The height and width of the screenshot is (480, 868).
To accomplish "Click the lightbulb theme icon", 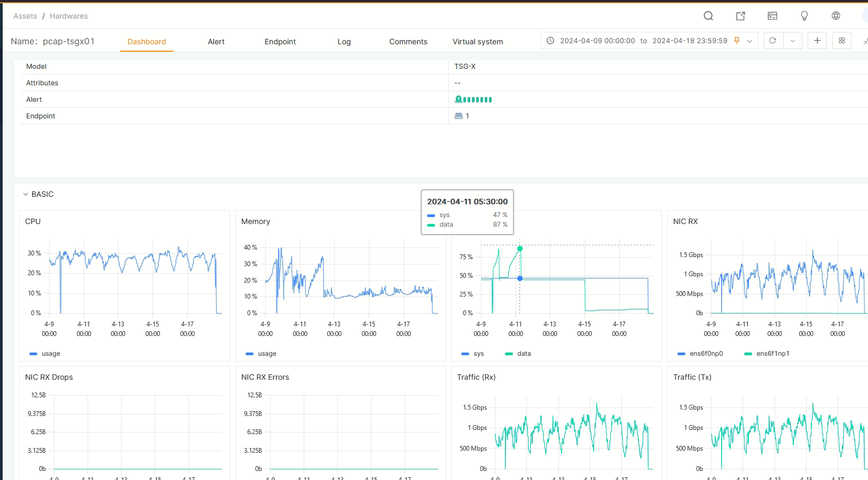I will point(804,16).
